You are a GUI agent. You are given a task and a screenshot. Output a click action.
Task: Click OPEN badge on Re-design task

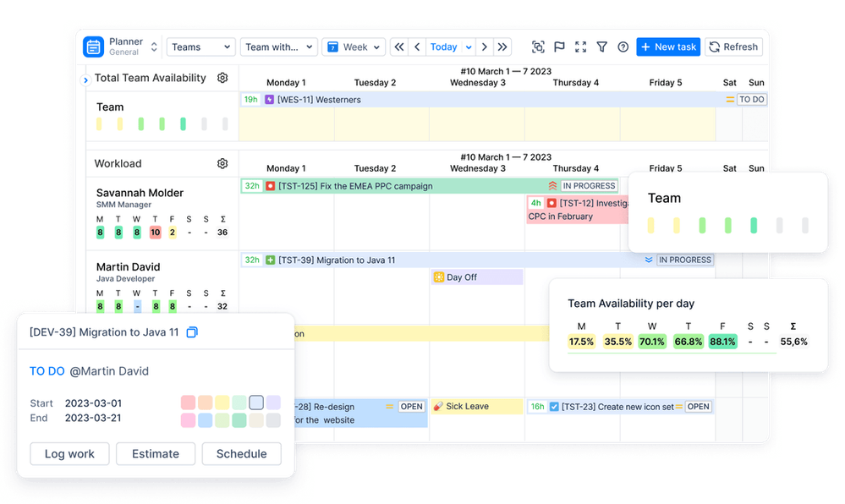pos(412,407)
